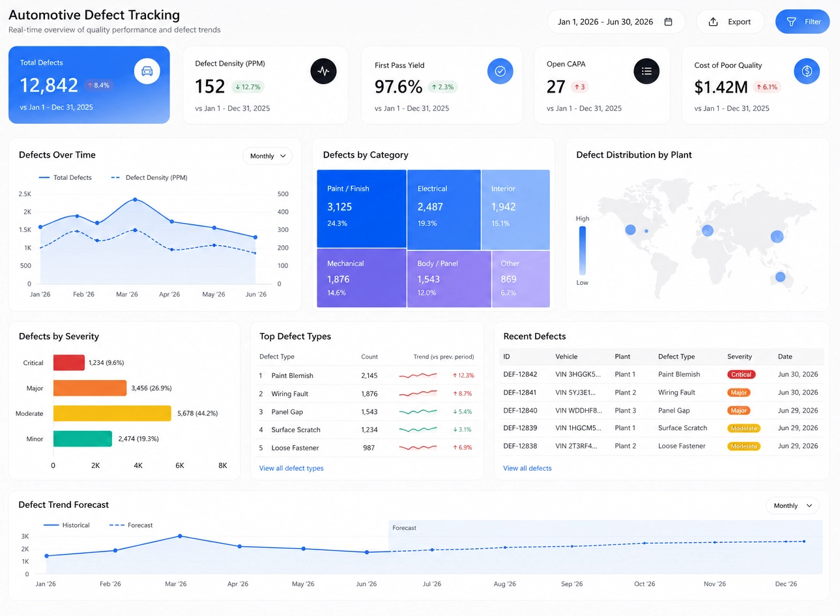
Task: Select the Wiring Fault row in Top Defect Types
Action: coord(367,394)
